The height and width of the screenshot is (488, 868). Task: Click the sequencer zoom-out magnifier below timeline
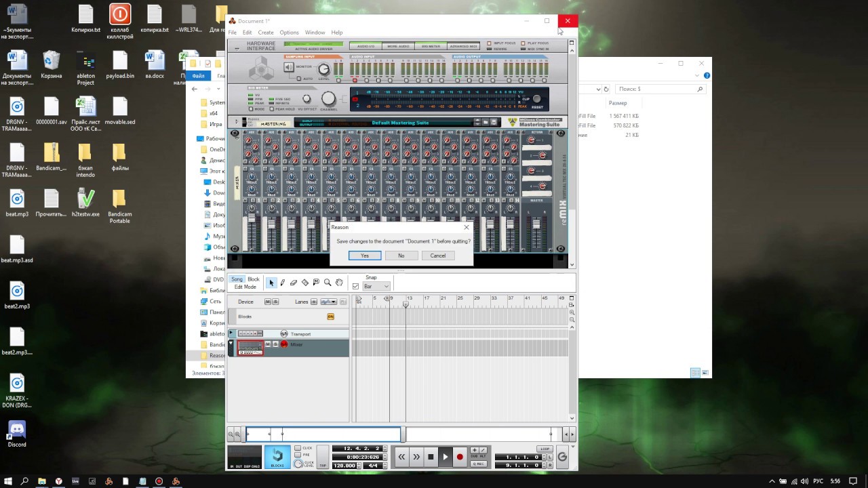pyautogui.click(x=231, y=434)
